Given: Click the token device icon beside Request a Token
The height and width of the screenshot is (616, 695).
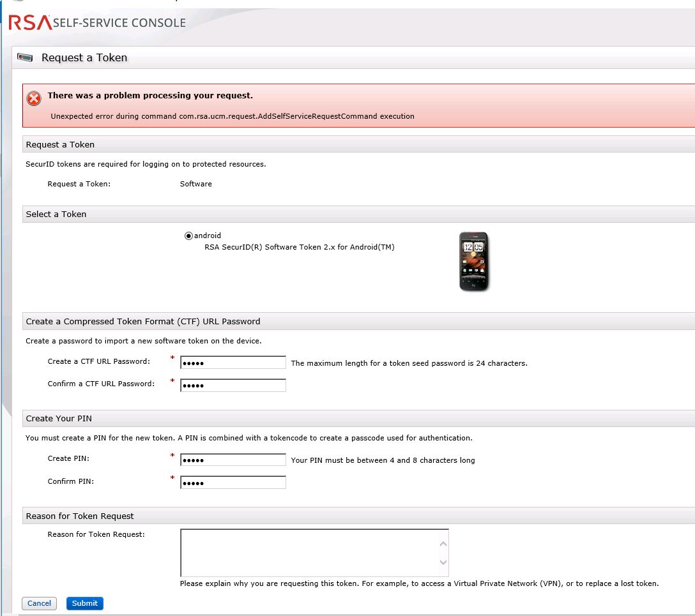Looking at the screenshot, I should tap(24, 57).
